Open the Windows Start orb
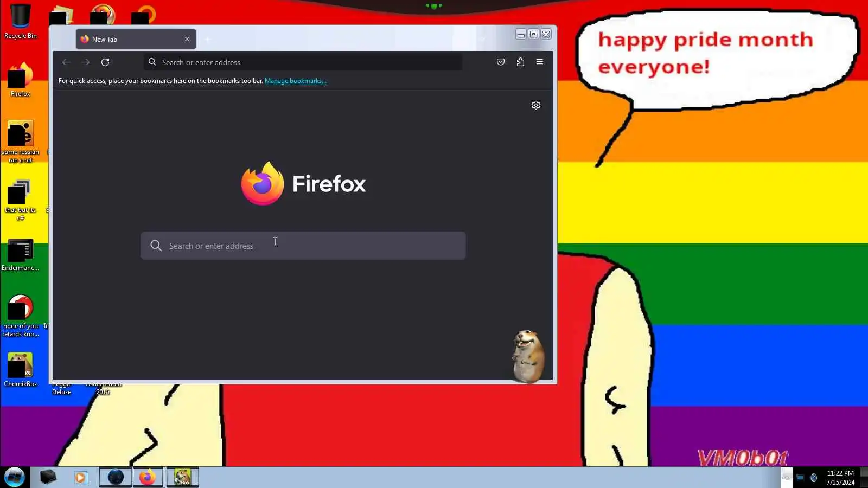Viewport: 868px width, 488px height. point(15,477)
